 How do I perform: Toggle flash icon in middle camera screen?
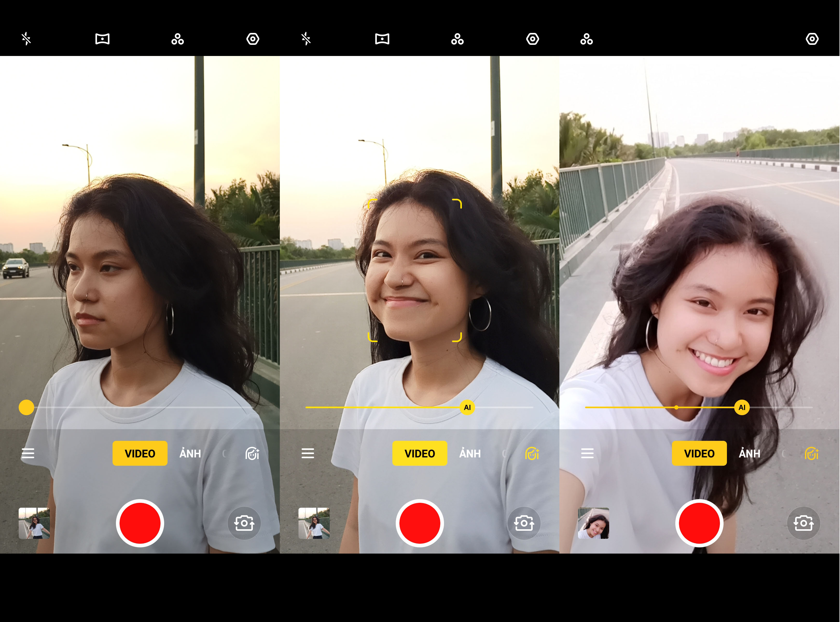click(306, 39)
